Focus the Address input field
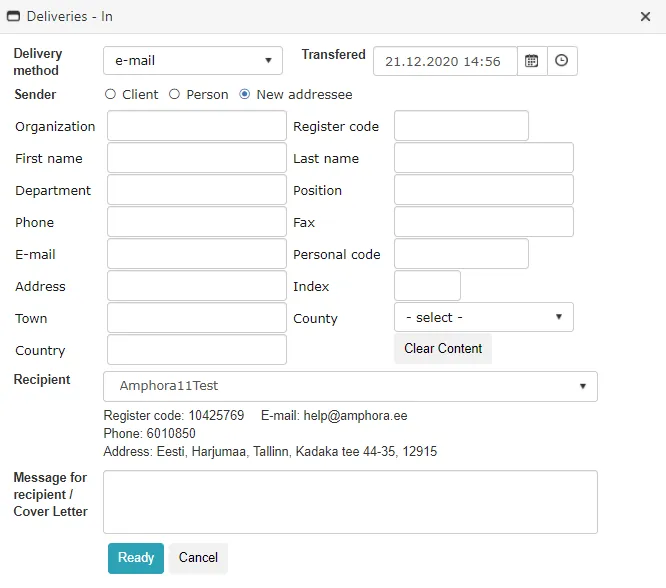This screenshot has height=588, width=666. point(197,286)
